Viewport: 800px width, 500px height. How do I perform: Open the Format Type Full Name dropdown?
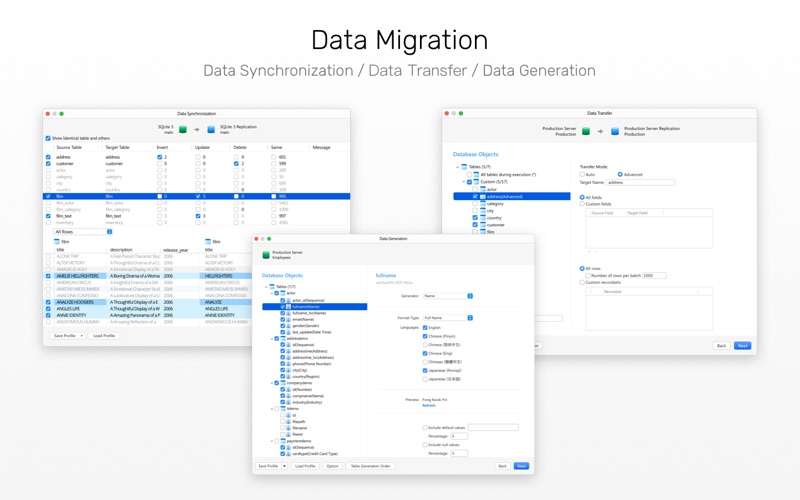(448, 318)
